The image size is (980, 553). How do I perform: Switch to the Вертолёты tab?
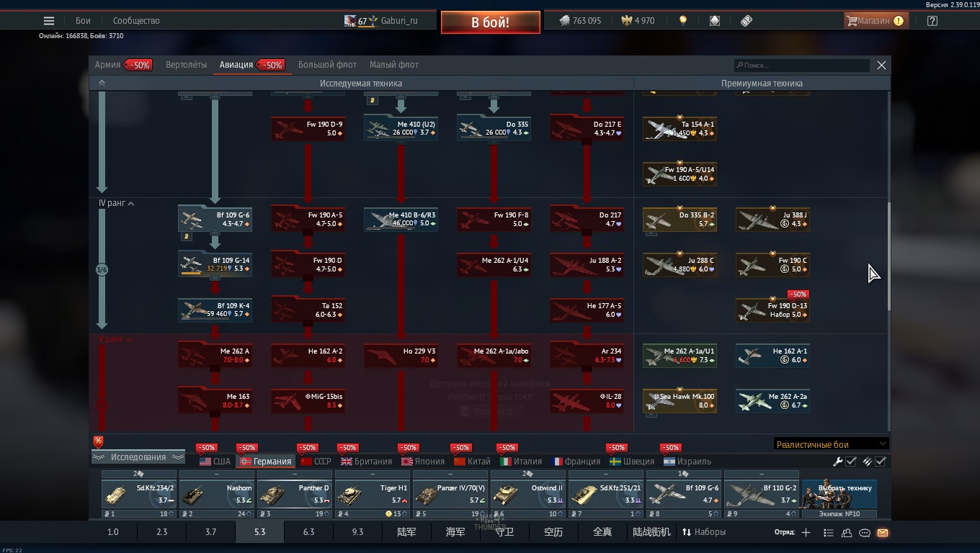[x=186, y=65]
